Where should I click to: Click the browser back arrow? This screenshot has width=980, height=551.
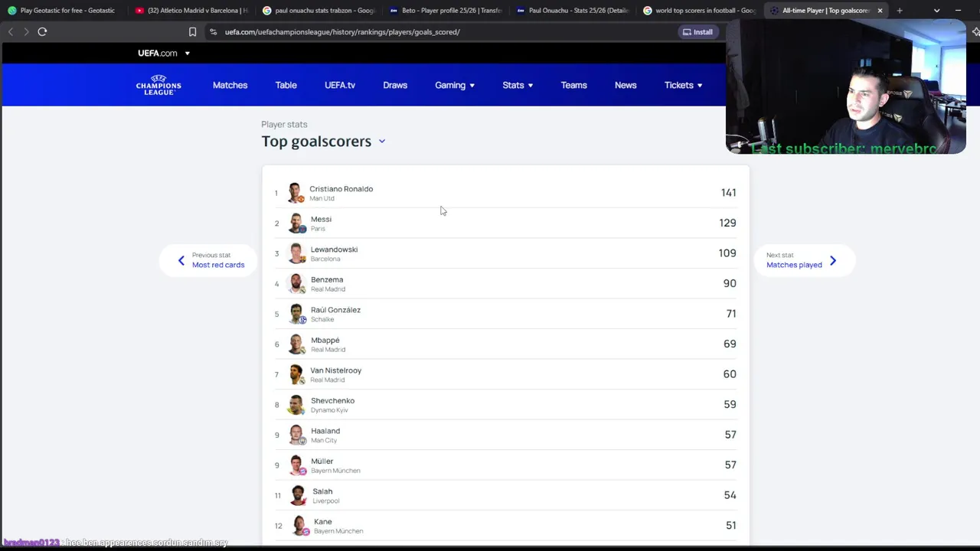pyautogui.click(x=11, y=31)
